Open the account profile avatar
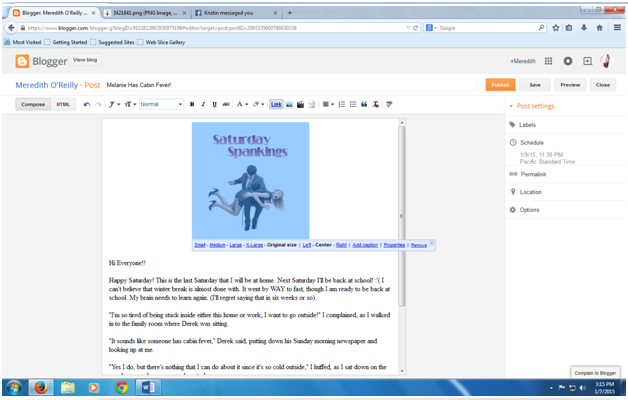 tap(606, 61)
